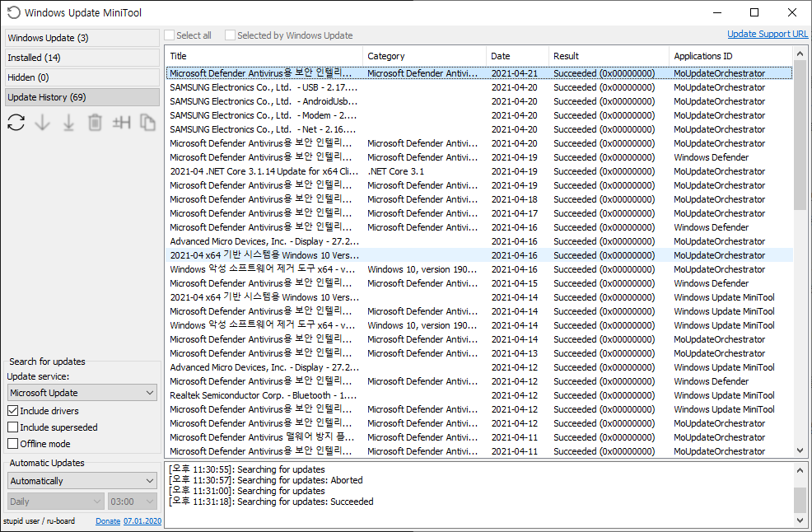
Task: Select Advanced Micro Devices Display 2021-04-12 row
Action: tap(479, 367)
